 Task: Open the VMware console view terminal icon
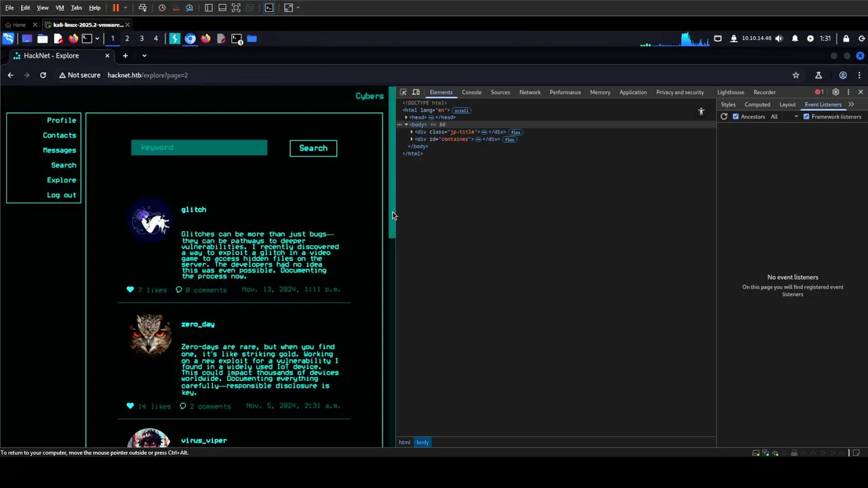pyautogui.click(x=269, y=7)
